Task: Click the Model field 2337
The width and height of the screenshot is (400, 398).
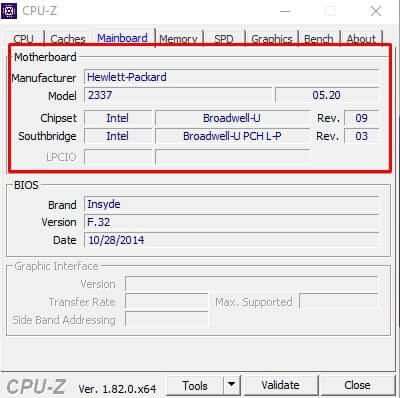Action: (x=178, y=95)
